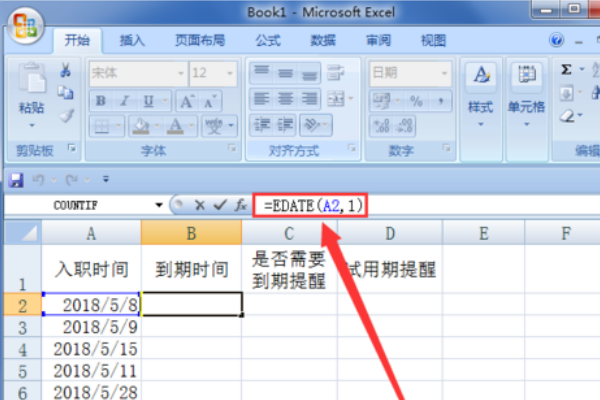Click accounting number format icon
600x400 pixels.
coord(382,101)
